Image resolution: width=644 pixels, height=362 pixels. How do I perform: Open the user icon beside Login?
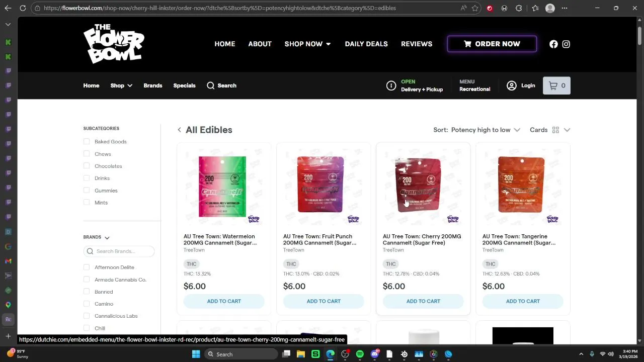click(x=512, y=85)
